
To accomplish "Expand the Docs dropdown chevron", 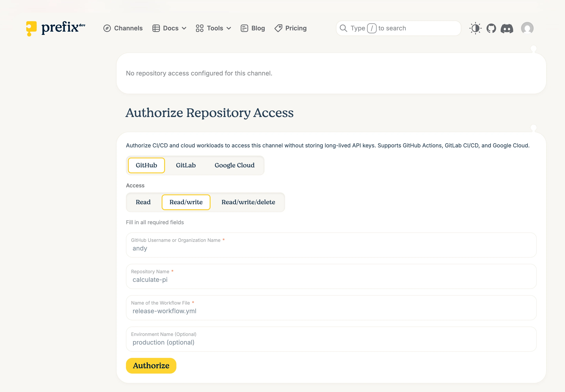I will pyautogui.click(x=184, y=28).
